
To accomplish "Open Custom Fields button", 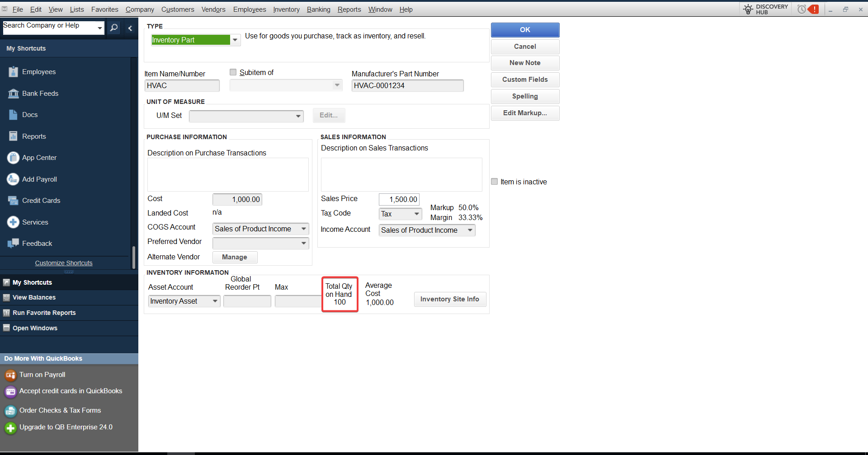I will pyautogui.click(x=525, y=80).
